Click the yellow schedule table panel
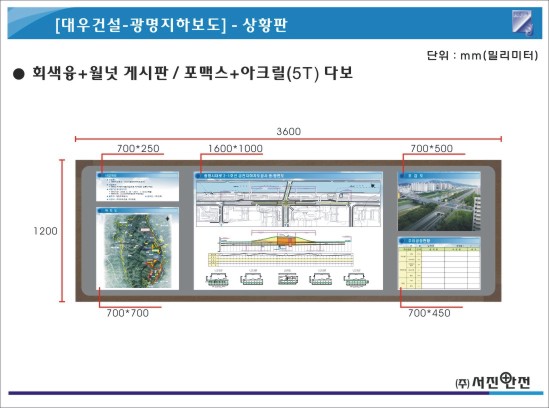Image resolution: width=549 pixels, height=408 pixels. pyautogui.click(x=439, y=263)
